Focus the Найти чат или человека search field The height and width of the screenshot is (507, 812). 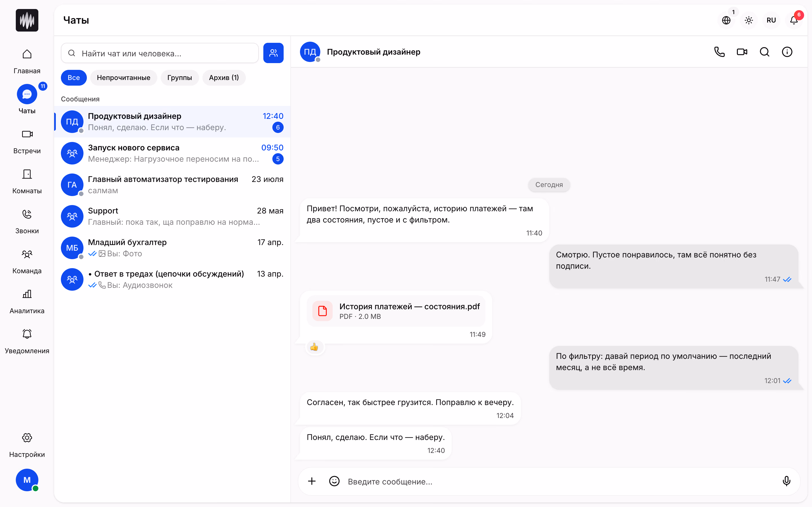pyautogui.click(x=160, y=53)
